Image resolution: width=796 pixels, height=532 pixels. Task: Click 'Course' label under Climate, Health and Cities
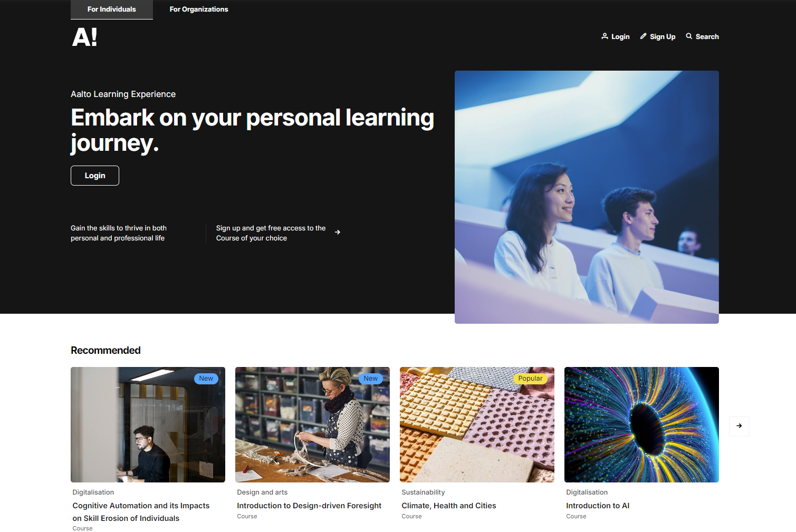[x=411, y=517]
